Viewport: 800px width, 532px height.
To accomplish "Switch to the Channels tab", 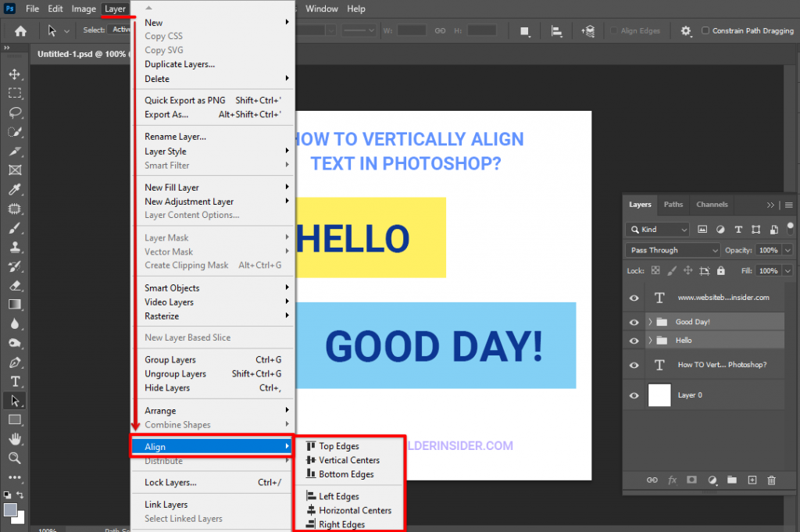I will tap(712, 204).
